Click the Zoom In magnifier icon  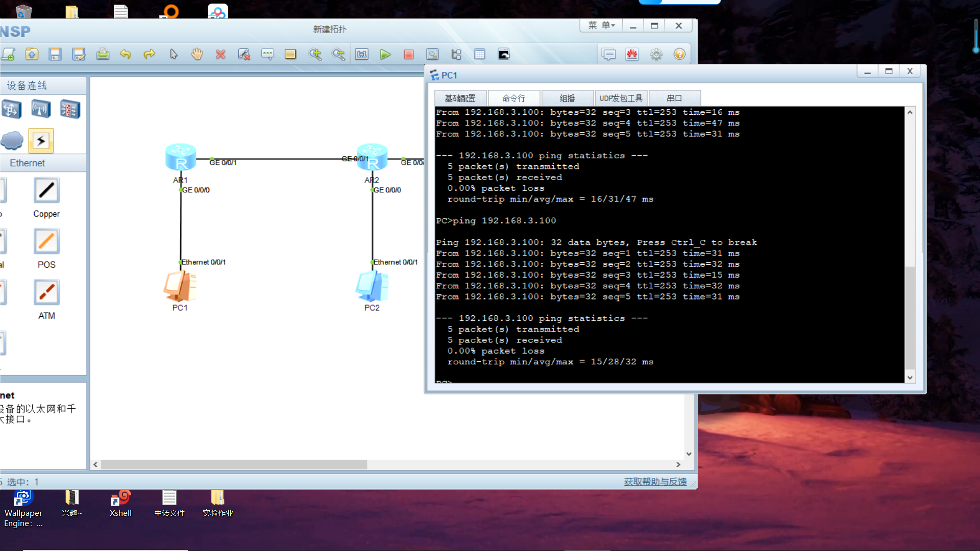[315, 55]
